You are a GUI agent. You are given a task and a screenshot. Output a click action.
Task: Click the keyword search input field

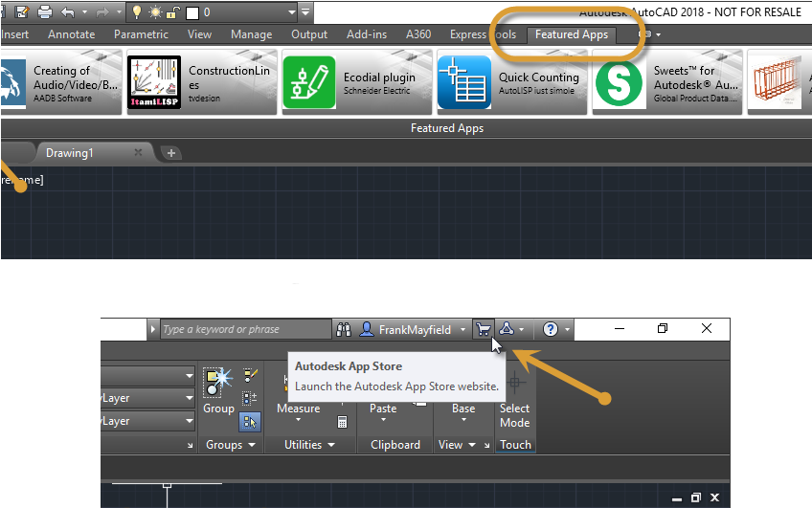(x=244, y=329)
